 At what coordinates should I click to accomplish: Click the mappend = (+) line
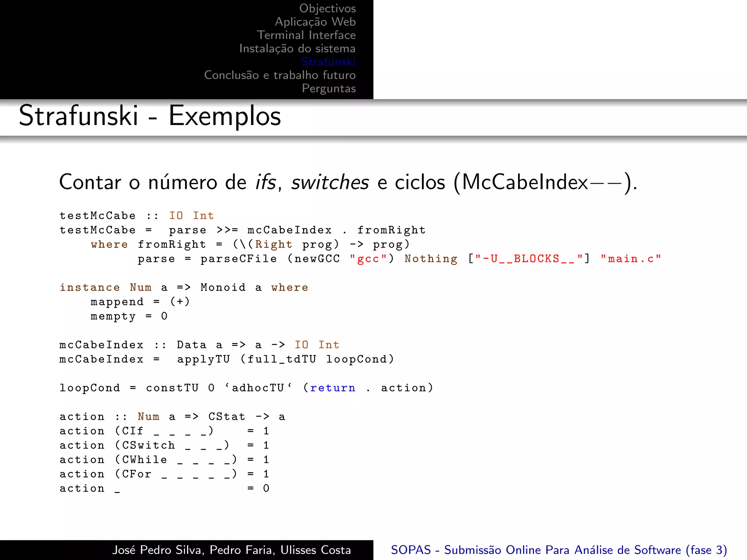click(x=140, y=302)
